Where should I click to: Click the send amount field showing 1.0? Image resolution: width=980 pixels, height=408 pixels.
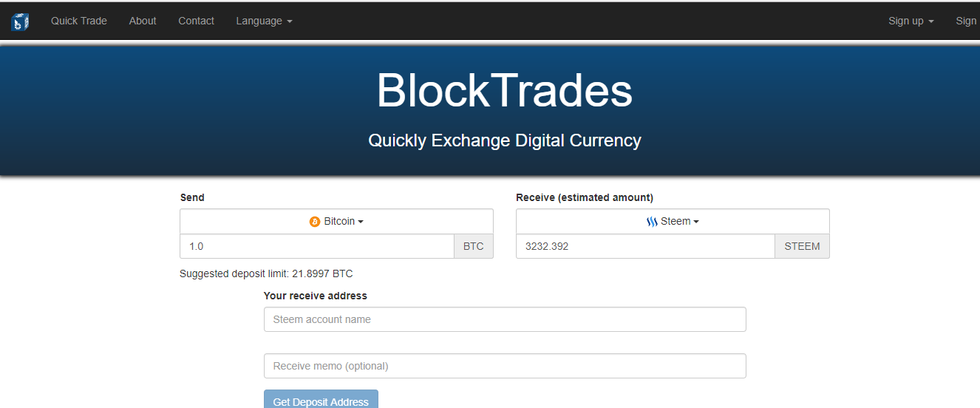[x=317, y=246]
